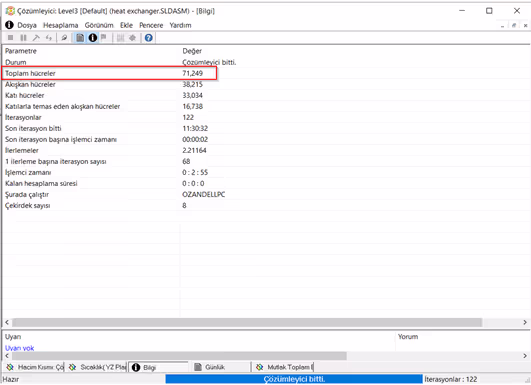This screenshot has height=385, width=531.
Task: Click the lightning preview toolbar icon
Action: pyautogui.click(x=64, y=38)
